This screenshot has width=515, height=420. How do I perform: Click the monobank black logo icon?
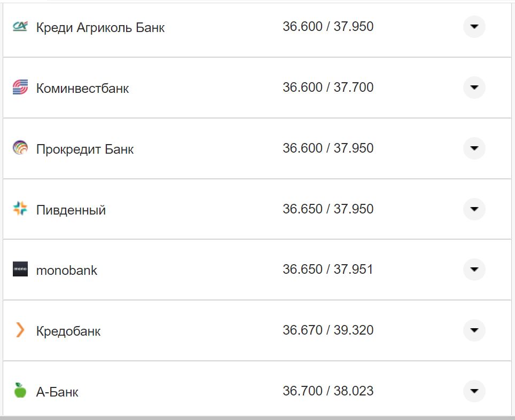coord(20,270)
